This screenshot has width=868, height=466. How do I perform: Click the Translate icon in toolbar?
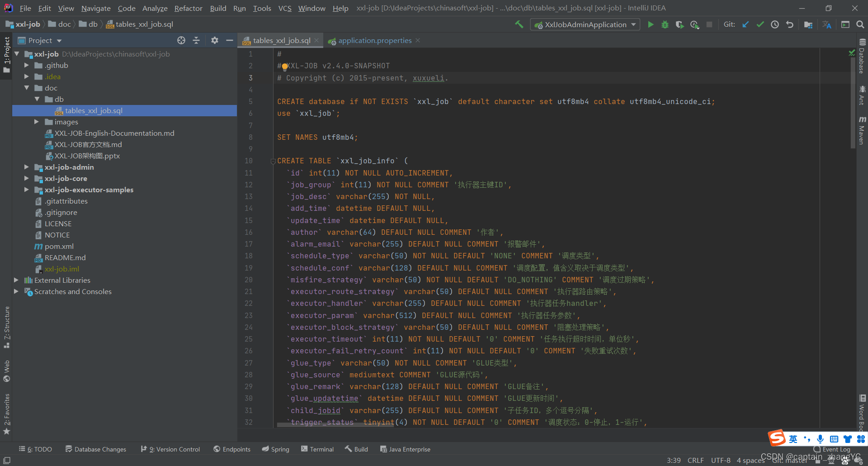click(827, 24)
